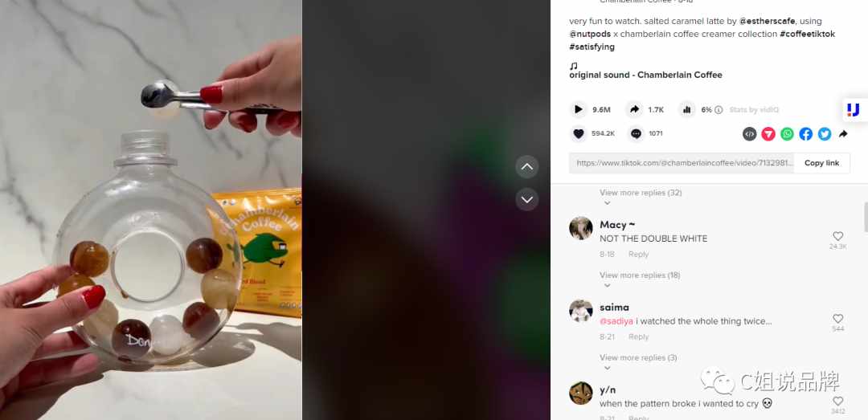
Task: Expand View more replies (3)
Action: click(638, 357)
